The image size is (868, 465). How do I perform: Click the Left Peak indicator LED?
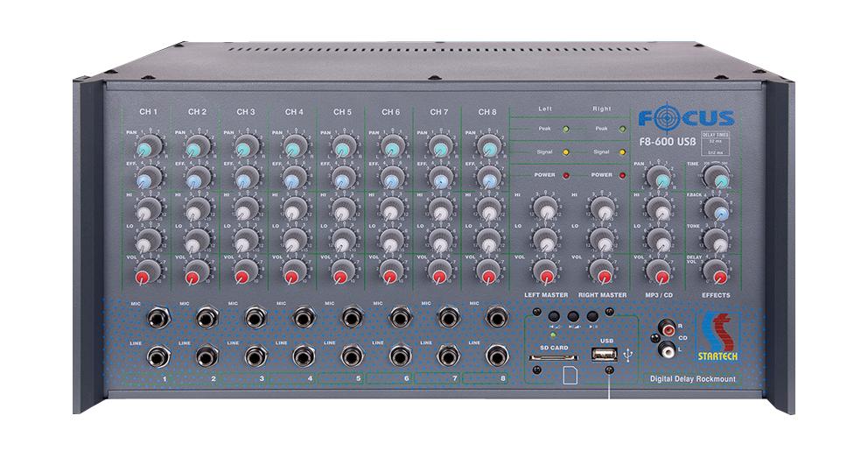pyautogui.click(x=567, y=130)
